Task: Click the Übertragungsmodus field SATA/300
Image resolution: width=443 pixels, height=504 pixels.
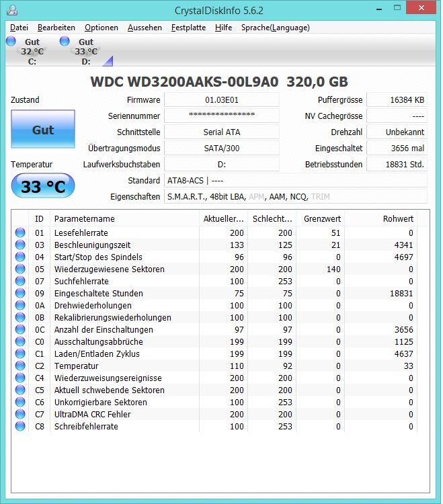Action: [222, 148]
